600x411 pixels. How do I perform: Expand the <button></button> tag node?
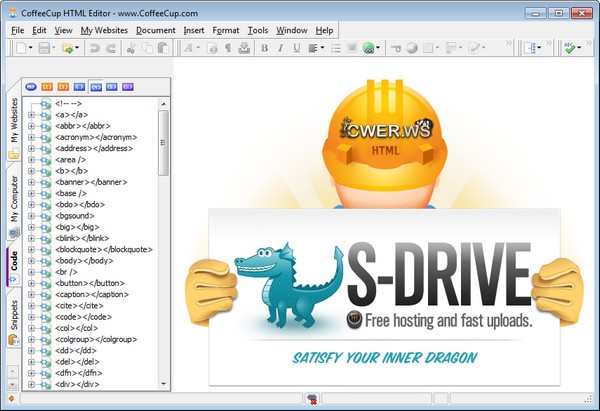(x=31, y=283)
